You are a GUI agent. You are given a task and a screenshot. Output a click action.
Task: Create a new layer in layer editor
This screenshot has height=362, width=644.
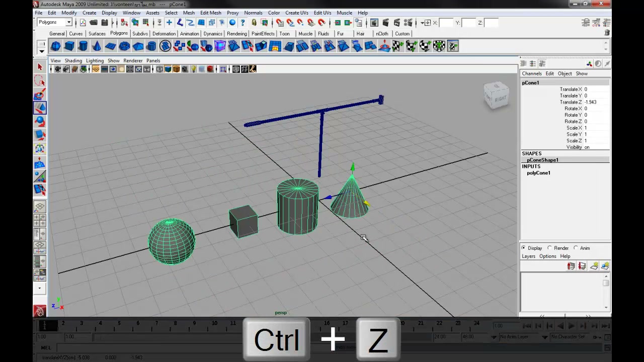click(594, 266)
